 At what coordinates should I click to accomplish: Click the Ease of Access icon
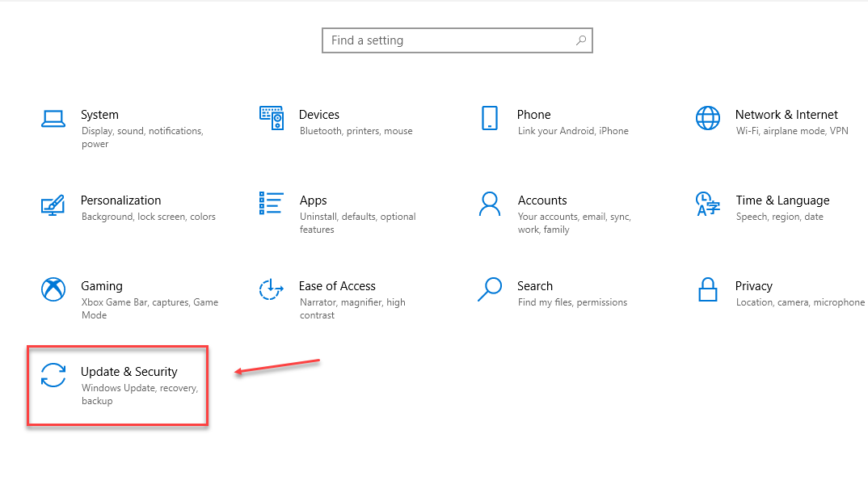coord(272,289)
